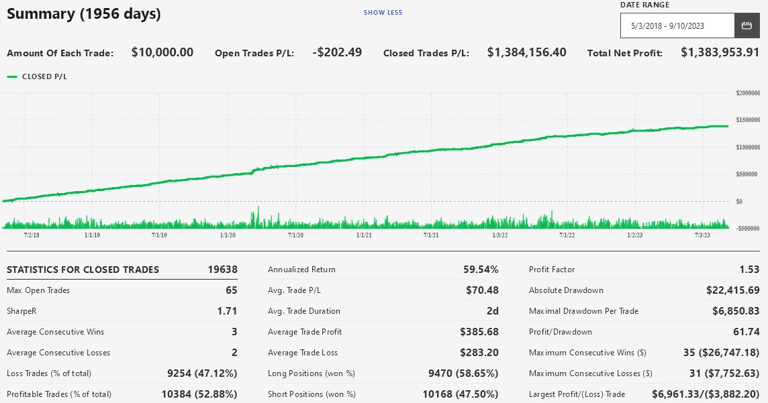Click the $10,000.00 amount of each trade

162,52
